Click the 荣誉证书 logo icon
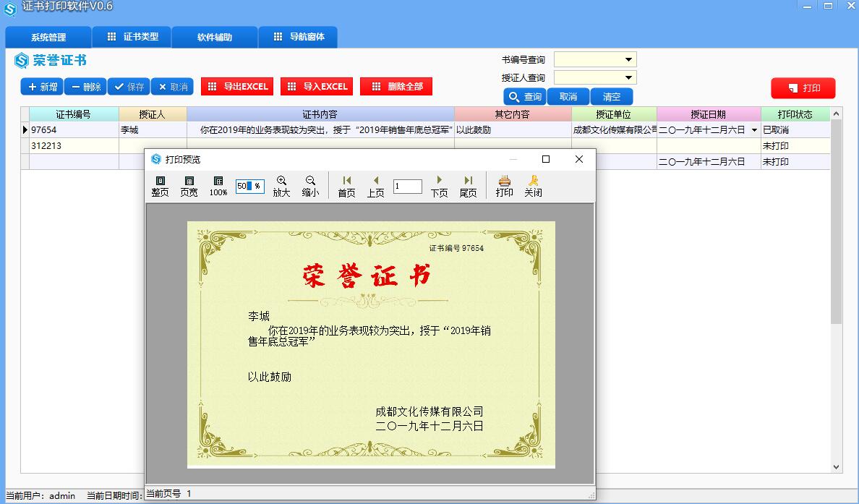859x504 pixels. pos(22,60)
